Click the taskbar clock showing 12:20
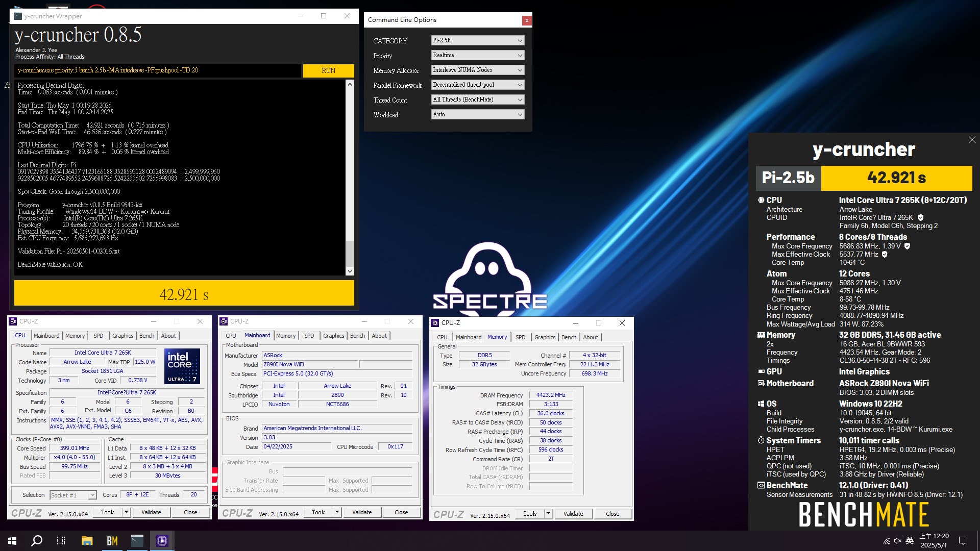This screenshot has height=551, width=980. coord(935,541)
